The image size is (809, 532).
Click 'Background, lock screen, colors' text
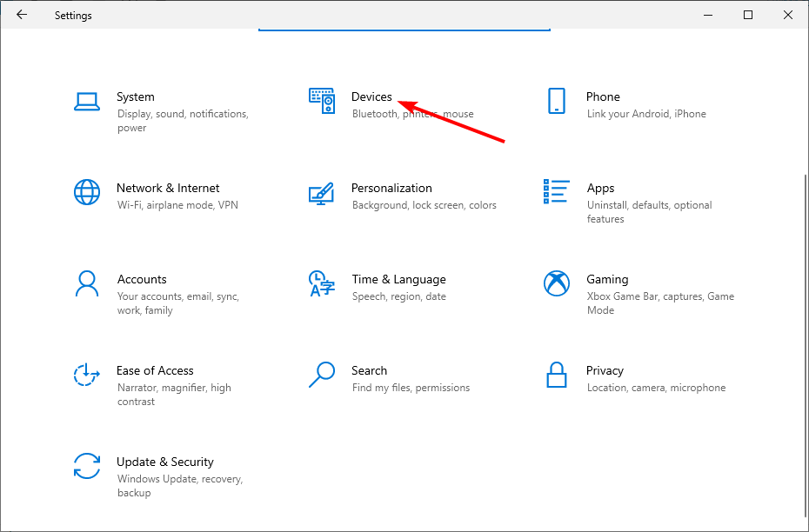[425, 205]
